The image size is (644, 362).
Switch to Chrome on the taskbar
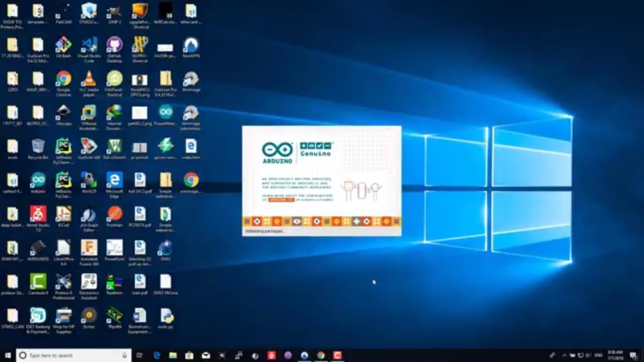[x=321, y=355]
